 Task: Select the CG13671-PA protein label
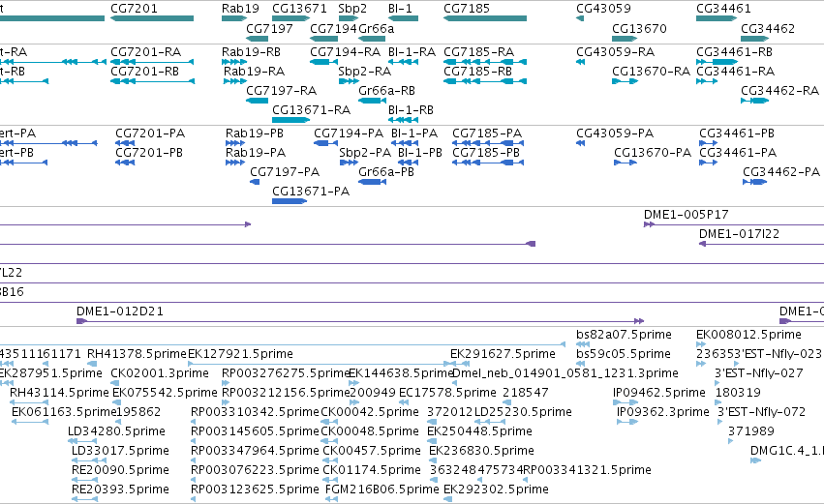click(x=311, y=192)
